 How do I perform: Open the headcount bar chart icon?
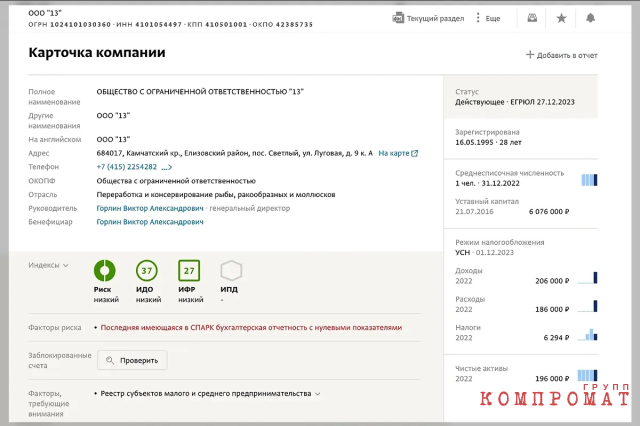pyautogui.click(x=589, y=180)
